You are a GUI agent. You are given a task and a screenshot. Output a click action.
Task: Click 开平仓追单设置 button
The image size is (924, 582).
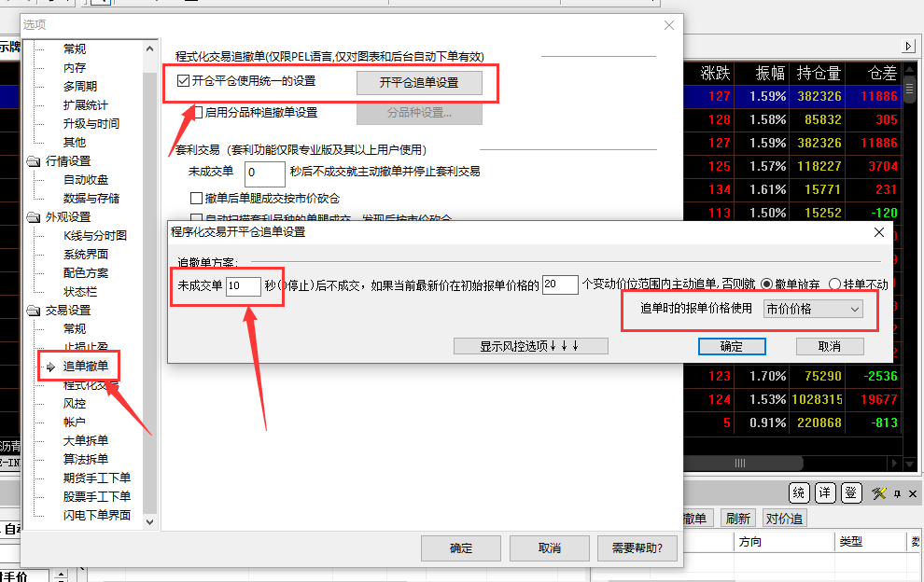pos(419,82)
